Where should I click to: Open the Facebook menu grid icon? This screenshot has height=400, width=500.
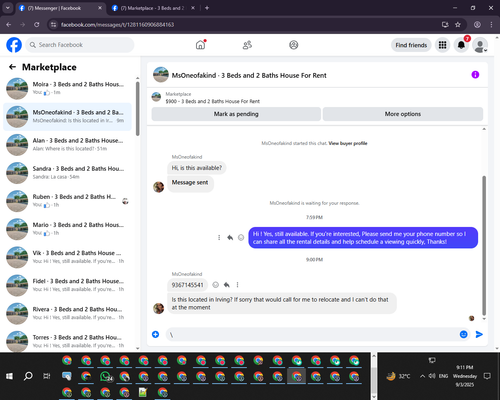pos(442,45)
